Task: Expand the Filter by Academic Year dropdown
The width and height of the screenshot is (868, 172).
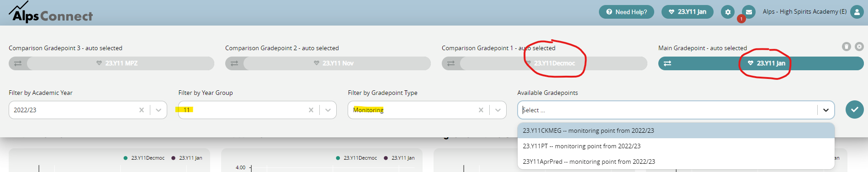Action: point(159,110)
